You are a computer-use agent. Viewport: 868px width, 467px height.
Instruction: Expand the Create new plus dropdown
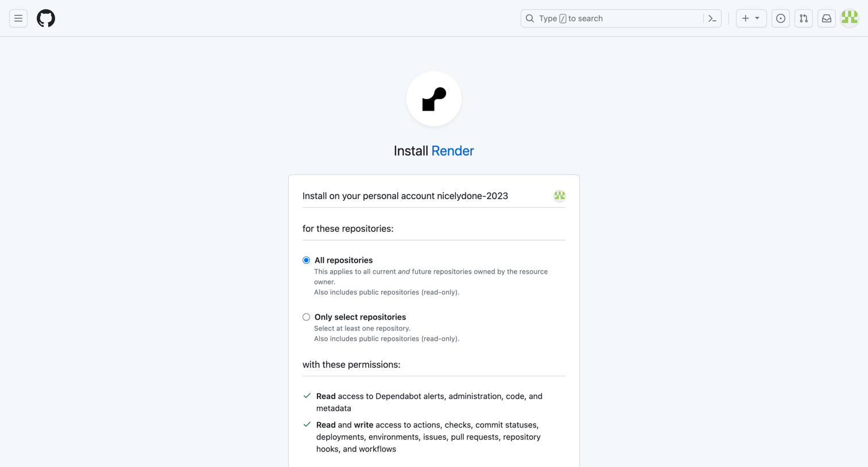point(751,18)
